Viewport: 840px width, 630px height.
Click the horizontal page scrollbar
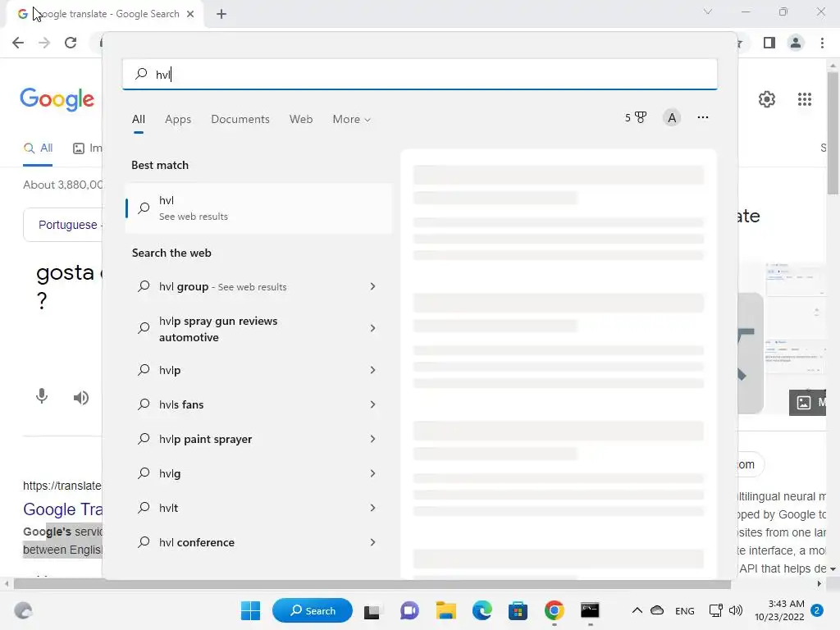[372, 584]
